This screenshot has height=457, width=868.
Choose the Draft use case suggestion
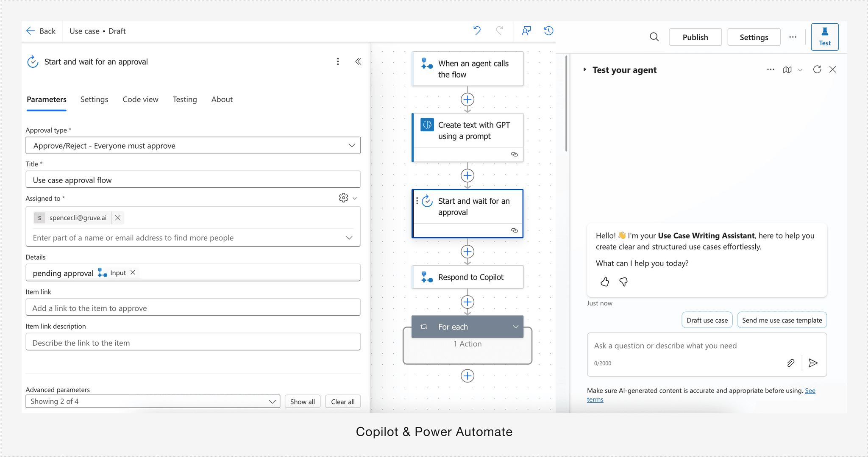click(707, 320)
